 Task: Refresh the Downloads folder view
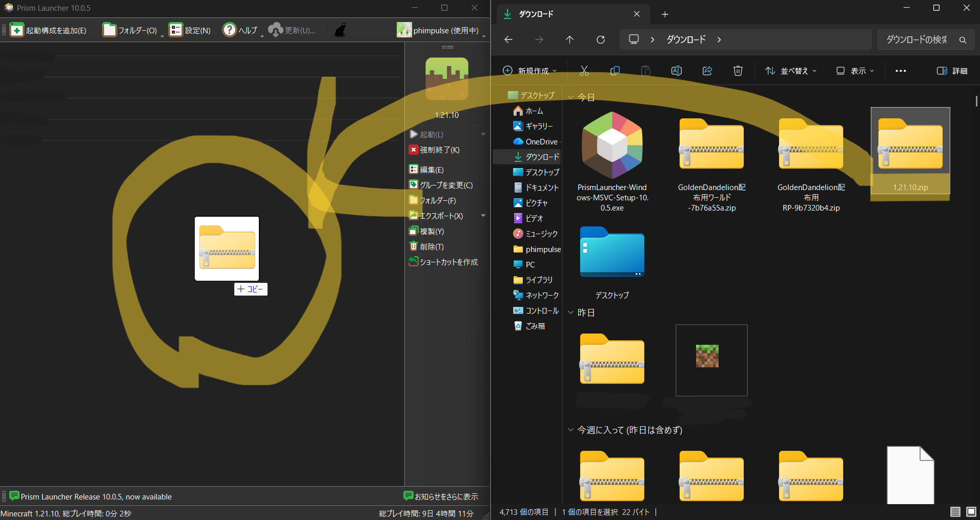(x=601, y=39)
